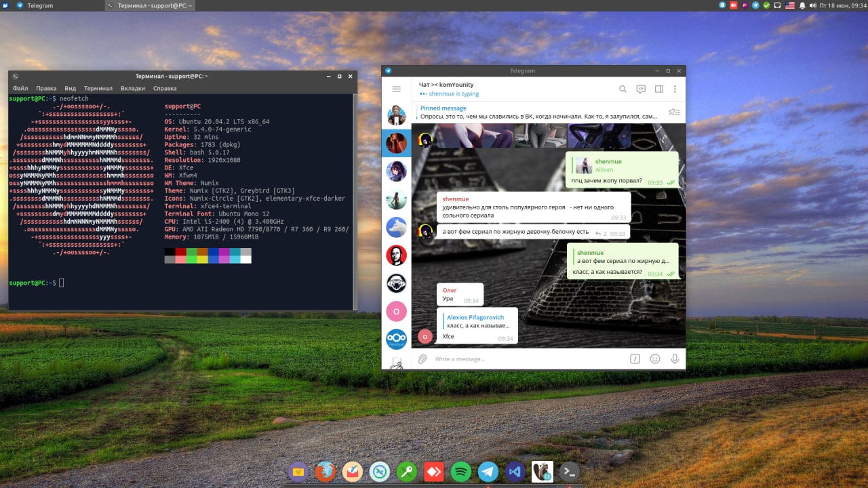Launch AnyDesk from the dock
This screenshot has height=488, width=868.
point(433,471)
